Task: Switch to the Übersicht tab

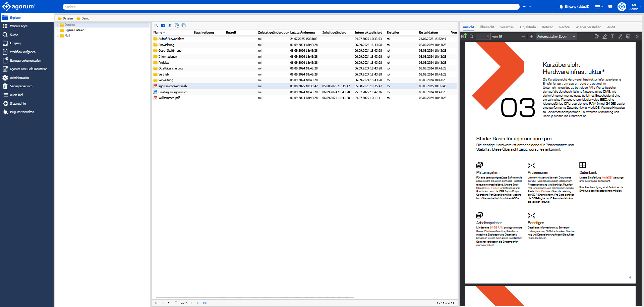Action: pyautogui.click(x=487, y=27)
